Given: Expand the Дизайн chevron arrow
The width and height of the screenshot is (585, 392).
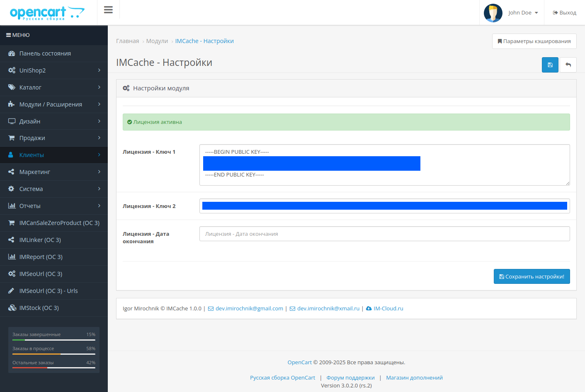Looking at the screenshot, I should 99,121.
